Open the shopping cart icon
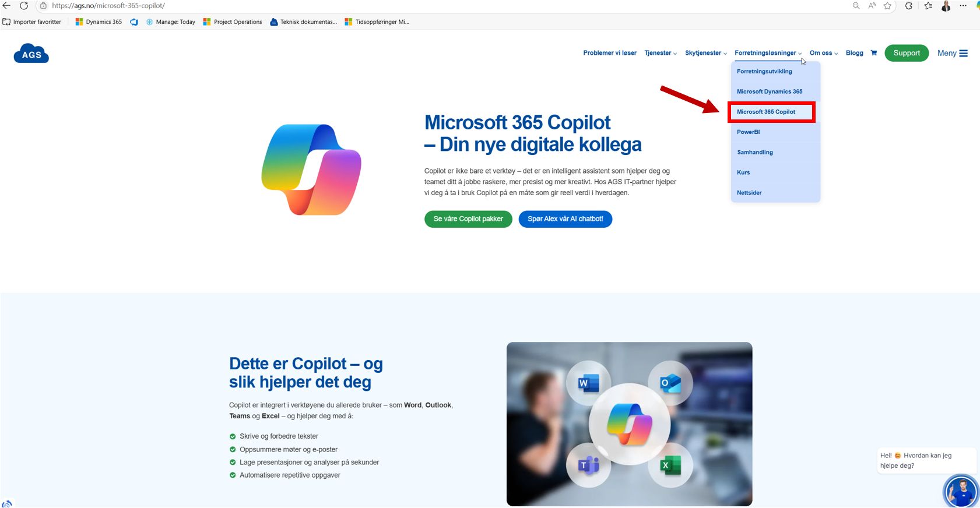980x508 pixels. pos(873,53)
